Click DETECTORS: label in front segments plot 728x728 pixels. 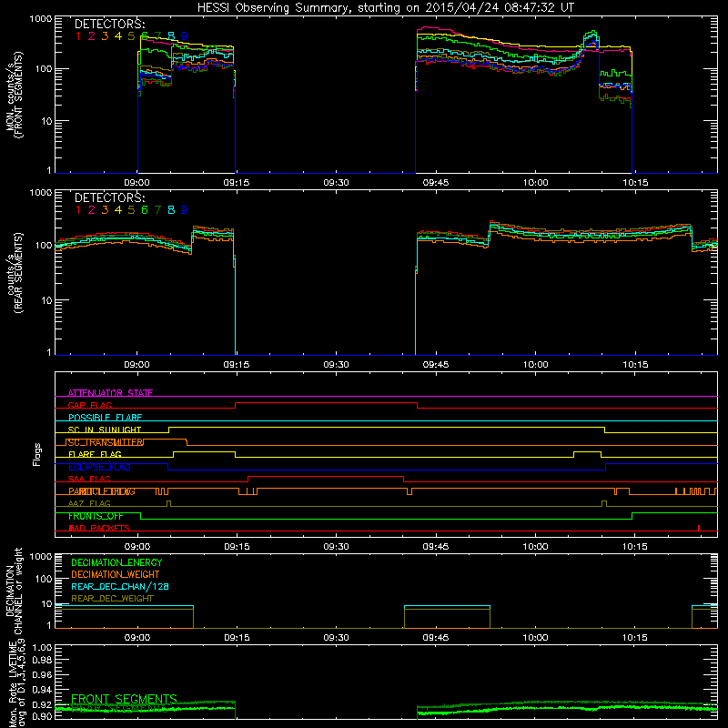click(109, 25)
